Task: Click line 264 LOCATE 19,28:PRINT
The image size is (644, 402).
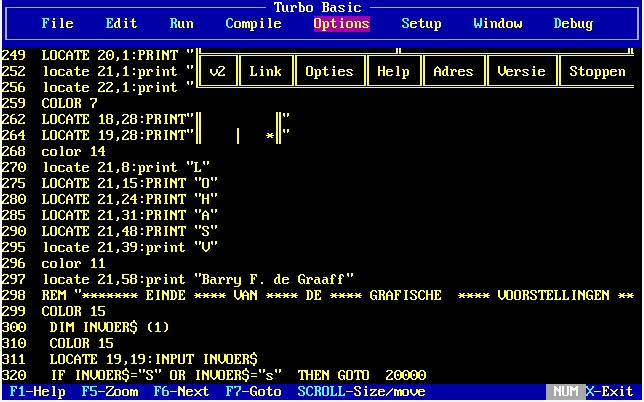Action: coord(146,136)
